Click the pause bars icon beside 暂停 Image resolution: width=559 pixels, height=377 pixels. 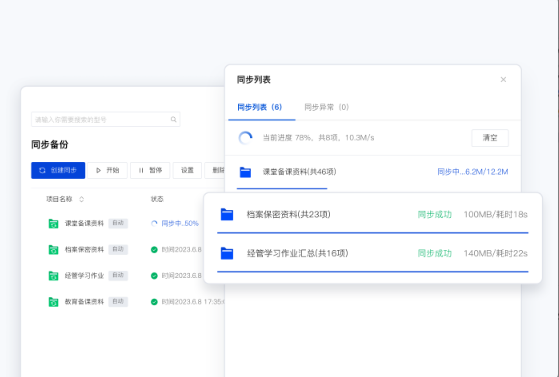141,170
